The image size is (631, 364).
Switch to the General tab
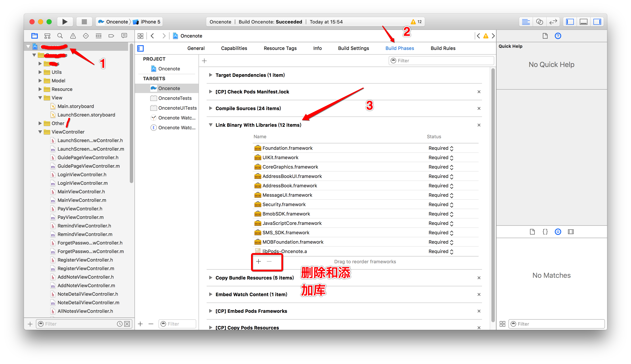tap(196, 48)
